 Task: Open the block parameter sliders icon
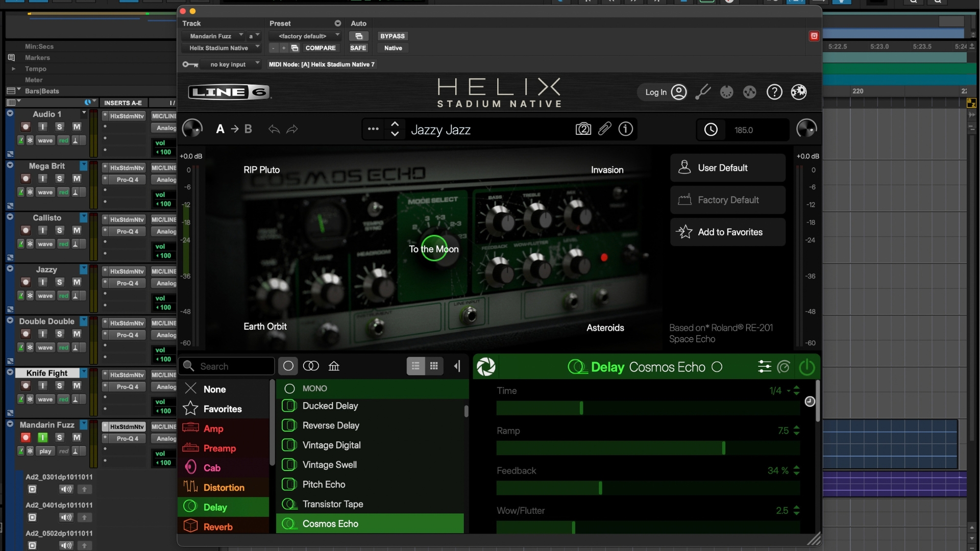tap(765, 367)
